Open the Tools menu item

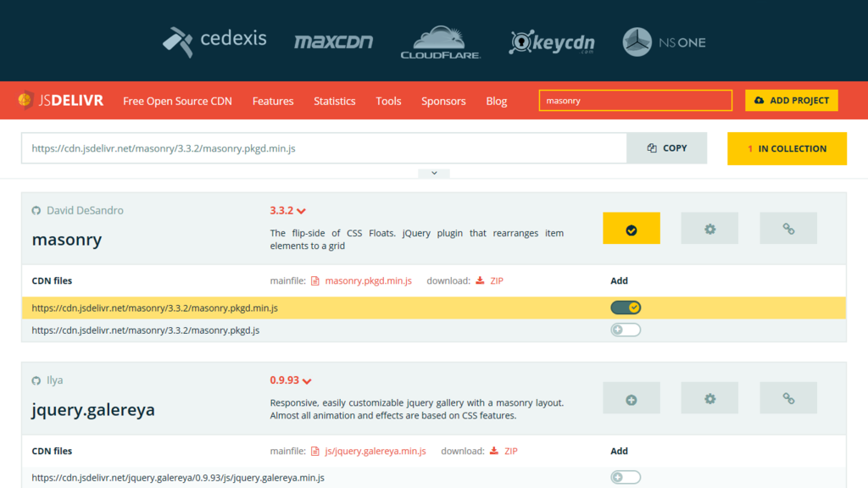coord(388,101)
